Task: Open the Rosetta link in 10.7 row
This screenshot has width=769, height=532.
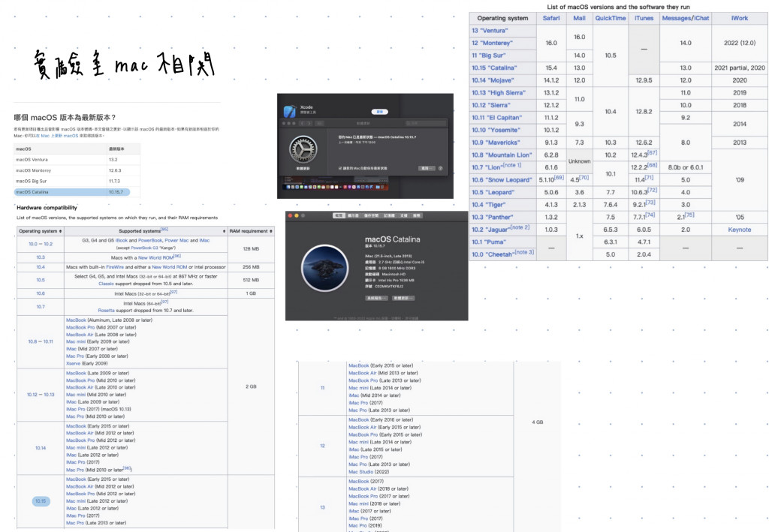Action: pos(106,311)
